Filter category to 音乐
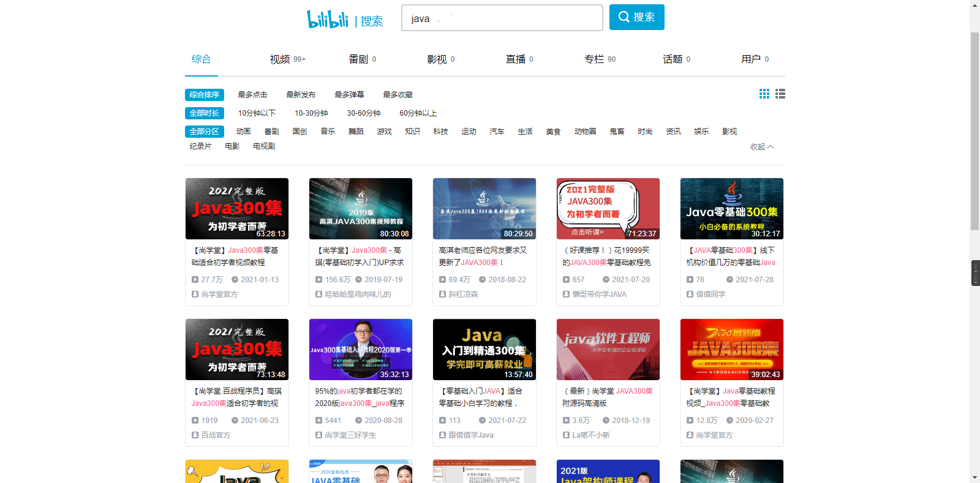The image size is (980, 483). [328, 132]
